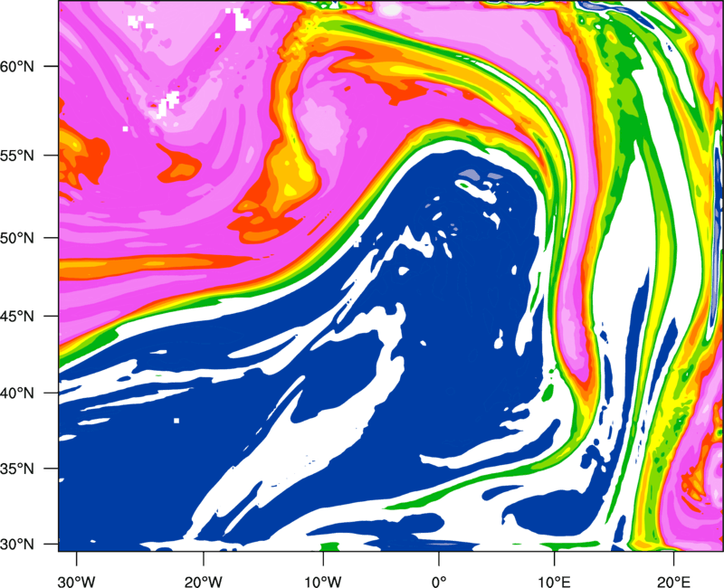This screenshot has height=588, width=724.
Task: Click the 60°N latitude label
Action: [17, 66]
